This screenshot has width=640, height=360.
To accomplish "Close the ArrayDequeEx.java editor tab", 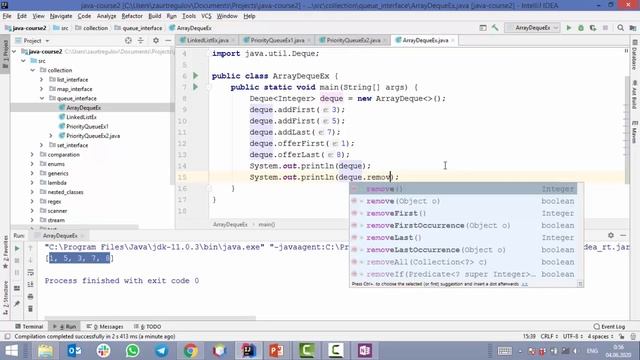I will pos(453,40).
